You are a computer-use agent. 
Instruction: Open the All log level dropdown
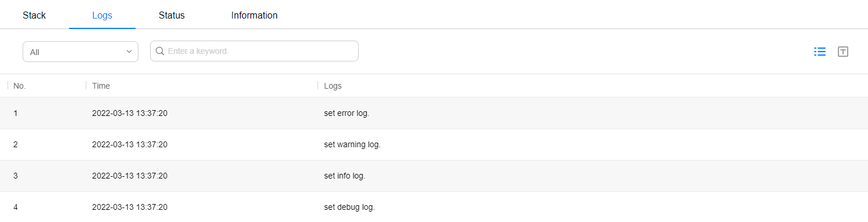click(x=81, y=52)
